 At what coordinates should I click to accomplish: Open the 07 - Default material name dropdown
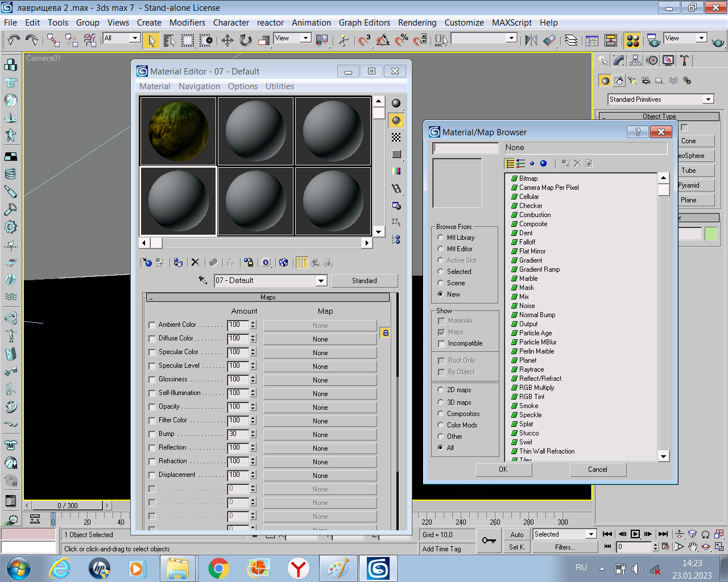[x=321, y=281]
